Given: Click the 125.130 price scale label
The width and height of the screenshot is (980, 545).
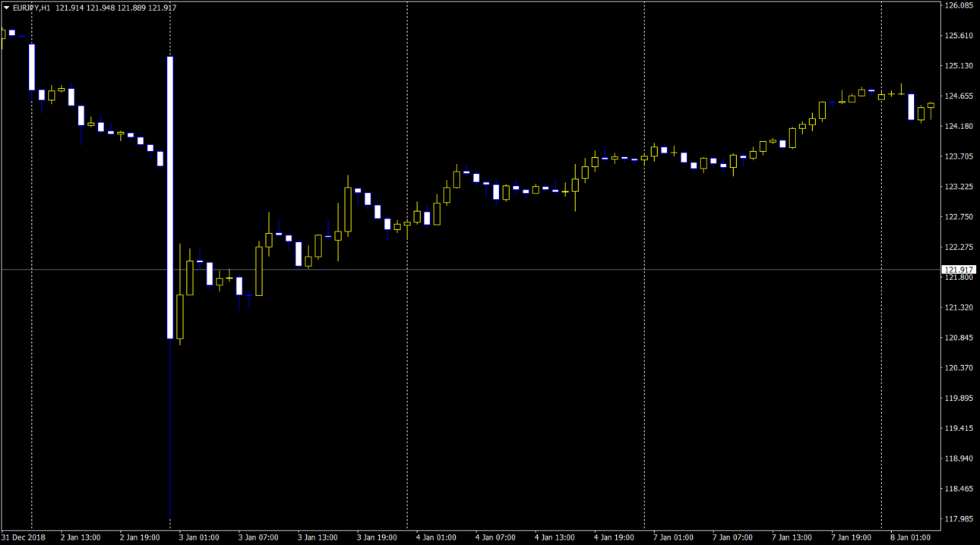Looking at the screenshot, I should tap(958, 66).
